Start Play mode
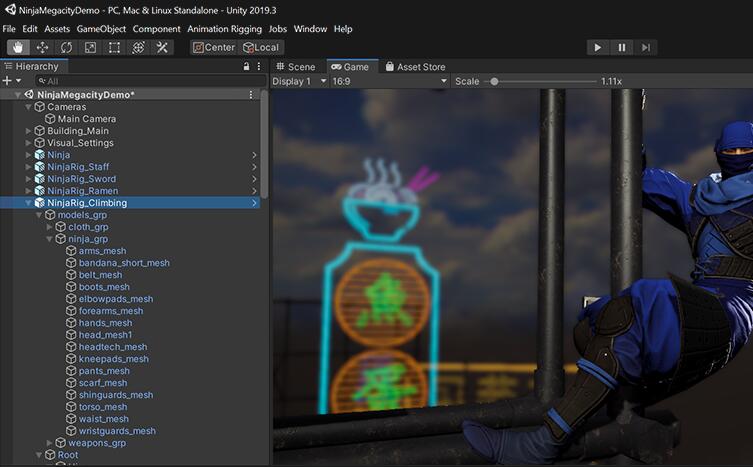 [597, 47]
